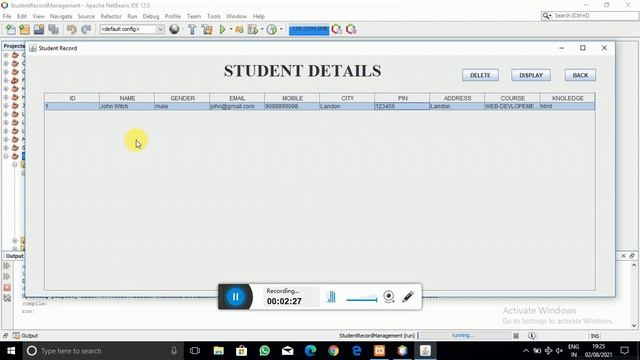Adjust the recorder volume slider
This screenshot has width=640, height=360.
pos(362,300)
